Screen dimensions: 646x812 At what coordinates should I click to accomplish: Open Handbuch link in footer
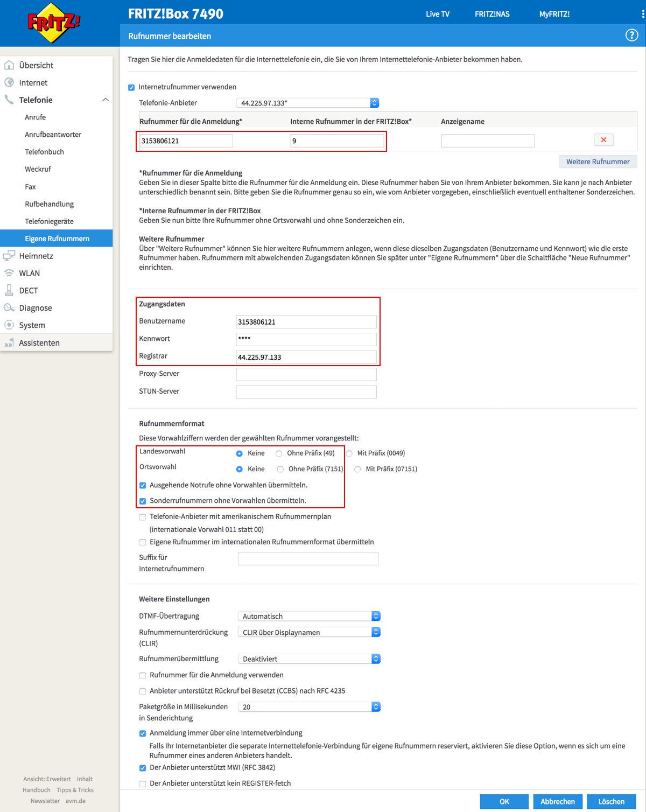37,790
